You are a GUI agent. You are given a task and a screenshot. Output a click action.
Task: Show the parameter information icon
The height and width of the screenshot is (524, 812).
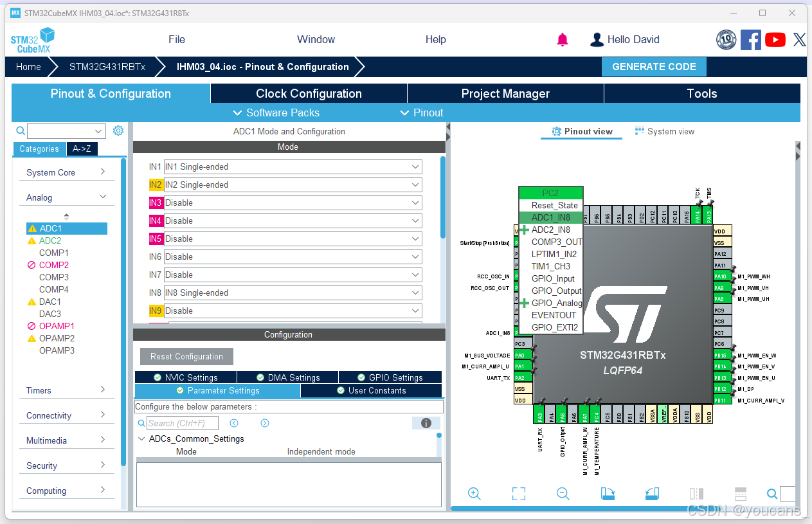(x=426, y=423)
